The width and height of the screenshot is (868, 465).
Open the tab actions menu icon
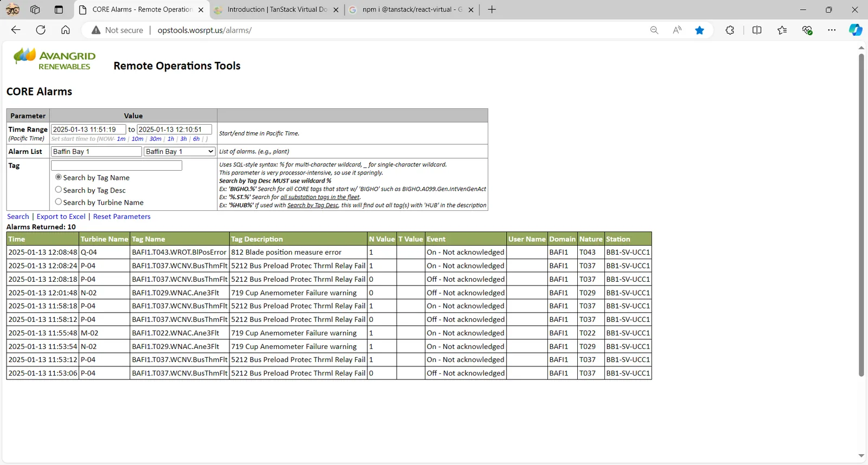point(59,9)
